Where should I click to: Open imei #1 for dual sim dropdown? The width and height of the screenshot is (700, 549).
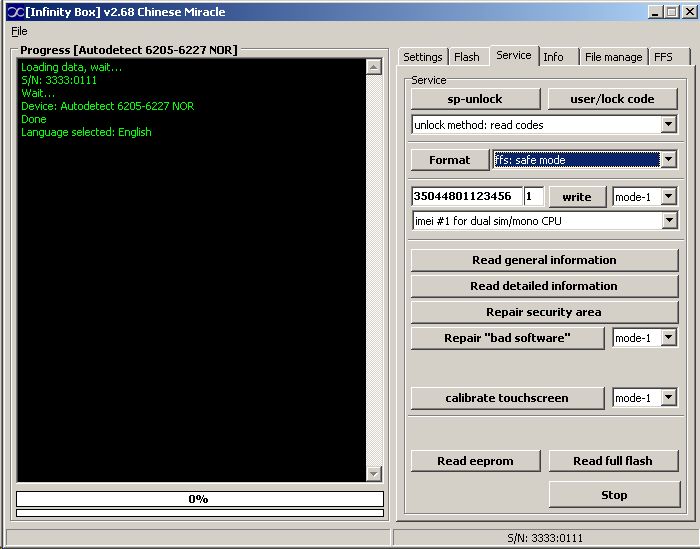[669, 220]
